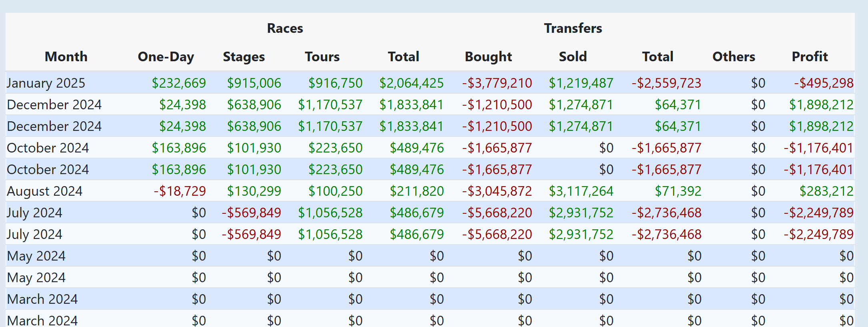Sort by the Profit column header
The image size is (868, 327).
pyautogui.click(x=810, y=57)
